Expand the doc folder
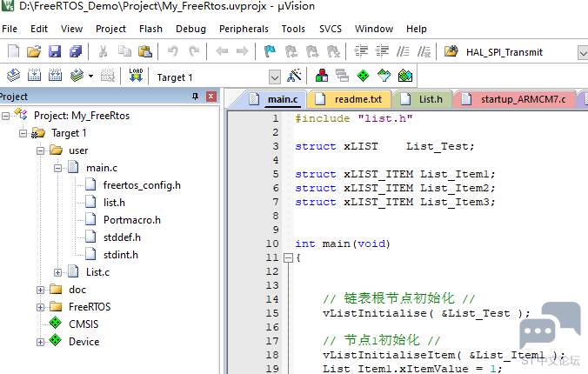The height and width of the screenshot is (374, 588). pyautogui.click(x=40, y=290)
